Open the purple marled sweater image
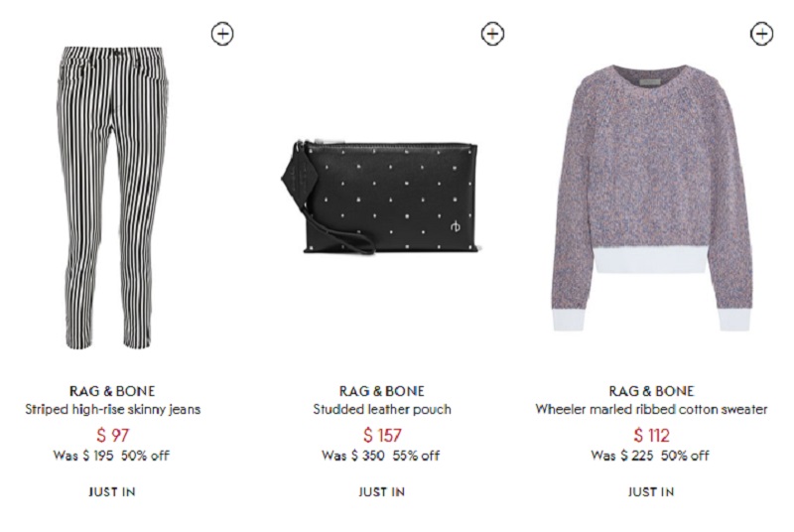794x532 pixels. 651,198
